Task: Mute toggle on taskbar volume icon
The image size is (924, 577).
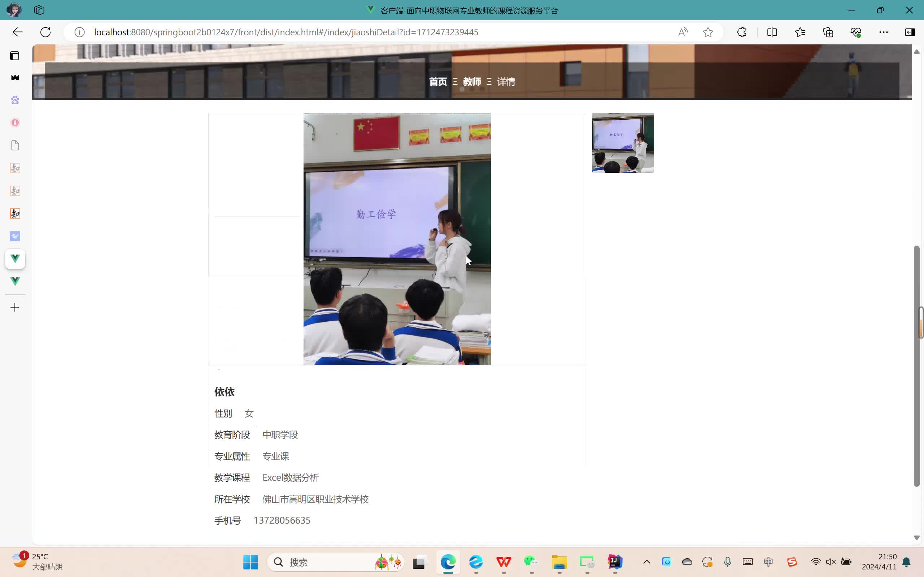Action: tap(831, 562)
